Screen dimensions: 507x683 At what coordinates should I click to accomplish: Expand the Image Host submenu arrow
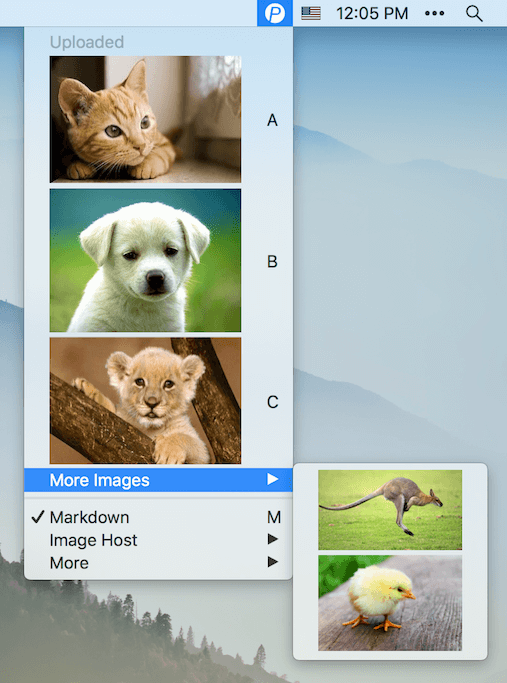273,539
